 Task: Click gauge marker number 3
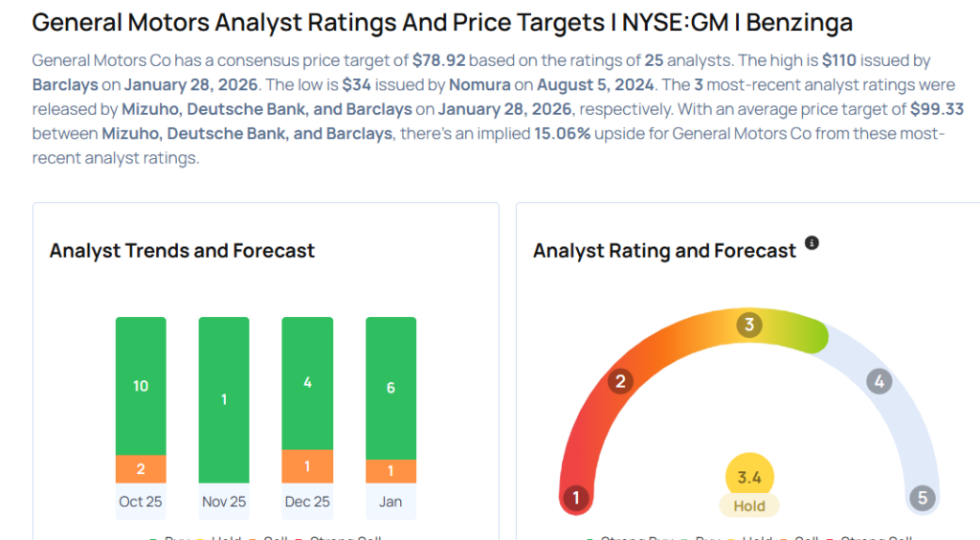tap(749, 325)
